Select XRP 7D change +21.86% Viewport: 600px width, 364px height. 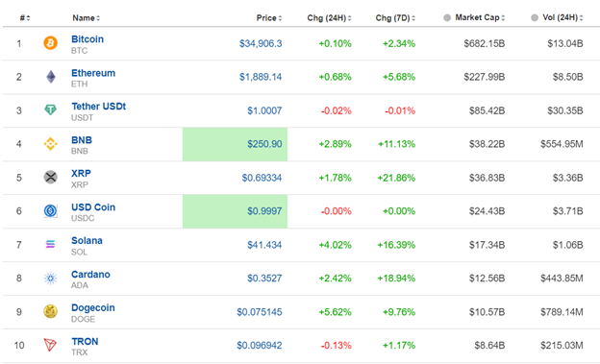[396, 178]
